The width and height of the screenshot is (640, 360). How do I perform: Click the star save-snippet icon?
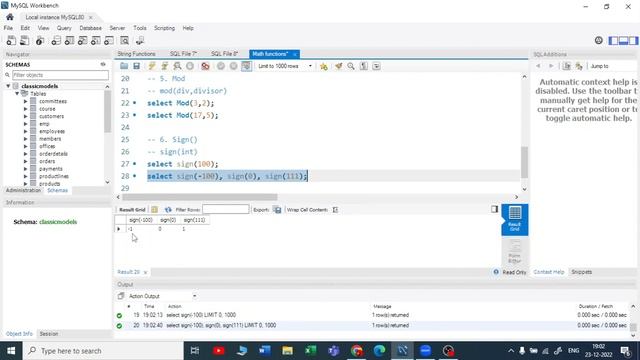click(324, 66)
